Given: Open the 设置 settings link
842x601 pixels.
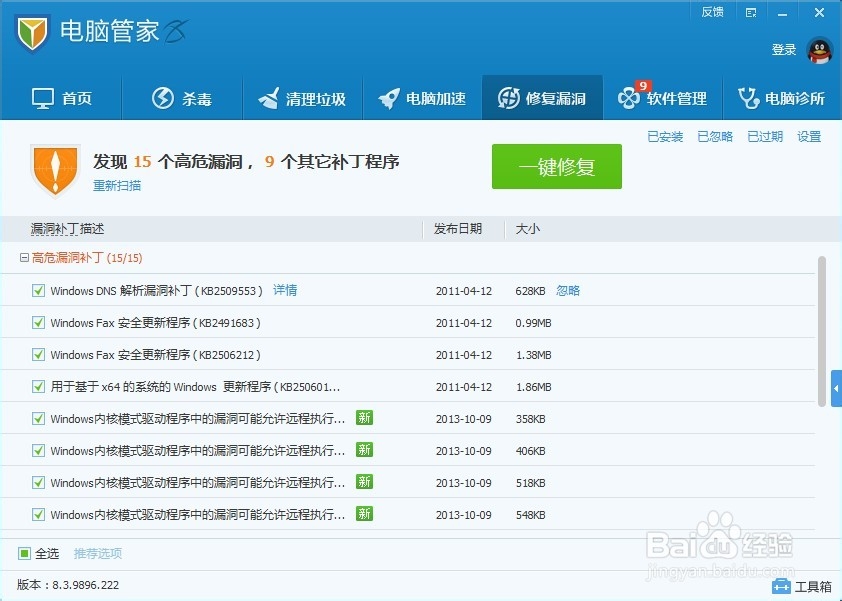Looking at the screenshot, I should (x=809, y=136).
